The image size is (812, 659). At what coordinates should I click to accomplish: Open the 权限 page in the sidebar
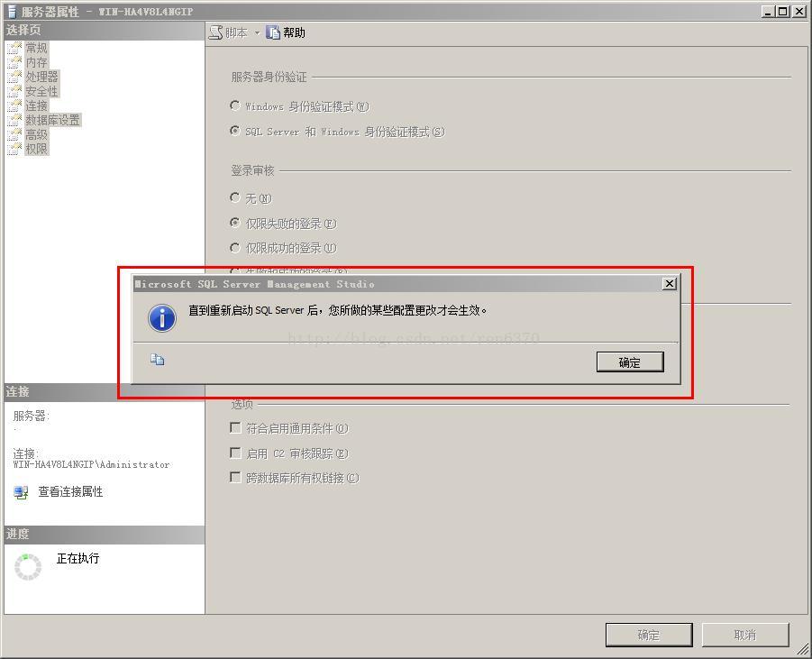(x=36, y=149)
